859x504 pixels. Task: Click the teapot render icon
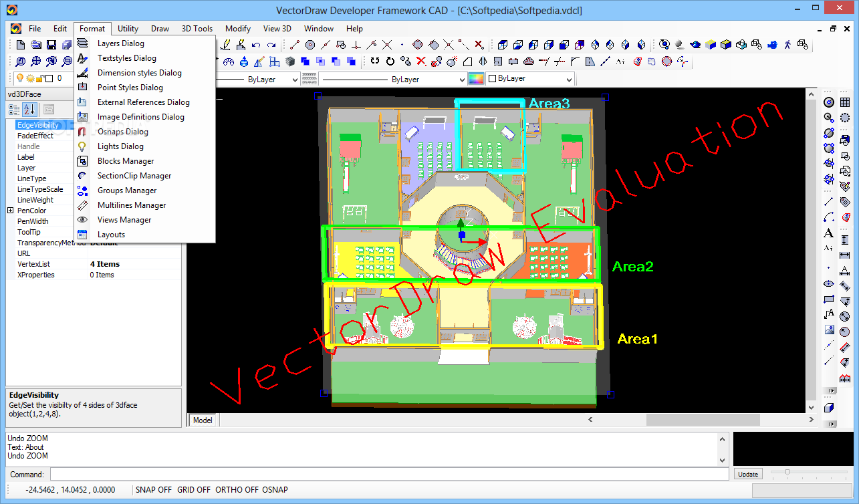click(695, 45)
